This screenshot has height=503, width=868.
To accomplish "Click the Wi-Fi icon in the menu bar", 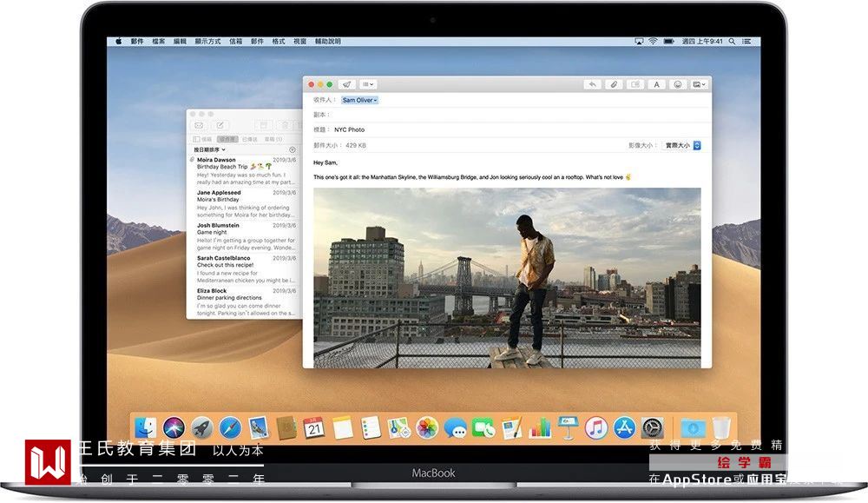I will 654,42.
